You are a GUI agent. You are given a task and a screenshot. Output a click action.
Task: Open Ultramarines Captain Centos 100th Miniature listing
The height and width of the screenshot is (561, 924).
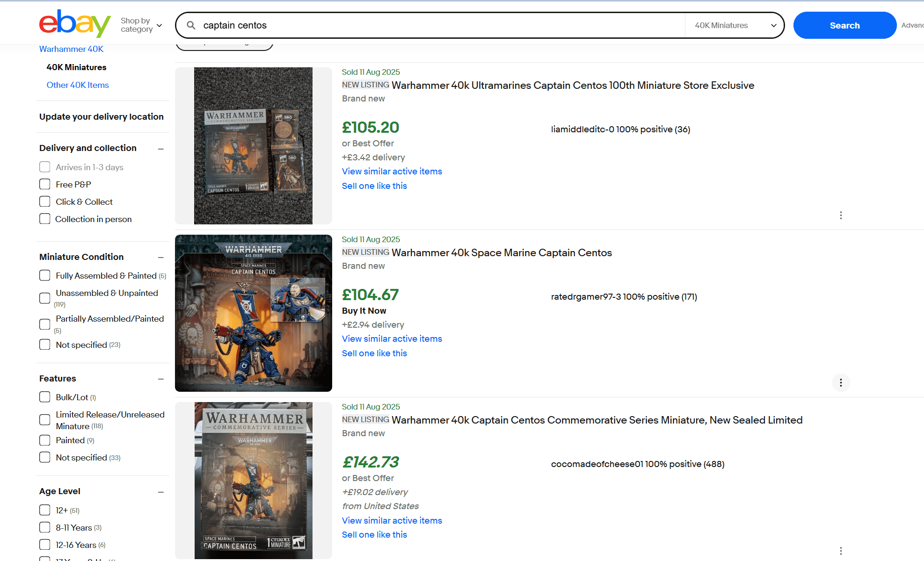click(x=573, y=85)
